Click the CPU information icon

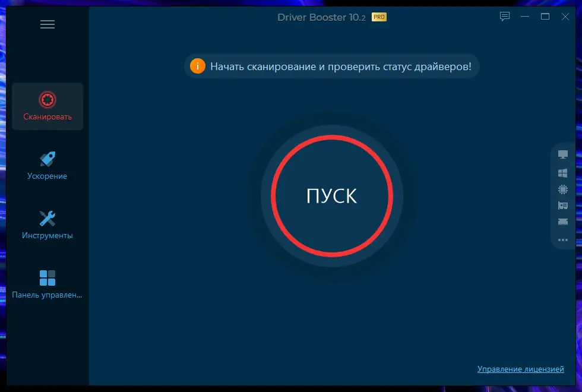(x=562, y=189)
